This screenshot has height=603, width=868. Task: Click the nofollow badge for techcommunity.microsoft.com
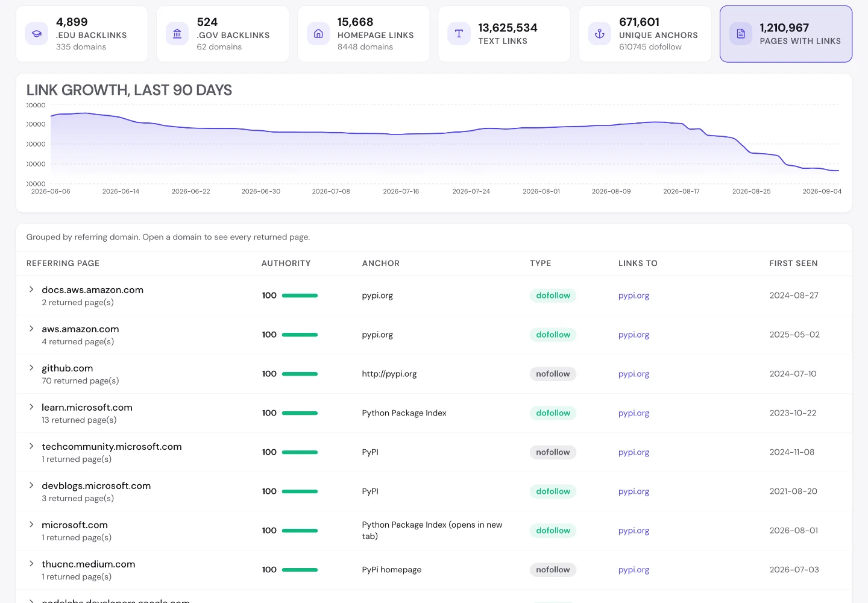coord(553,452)
